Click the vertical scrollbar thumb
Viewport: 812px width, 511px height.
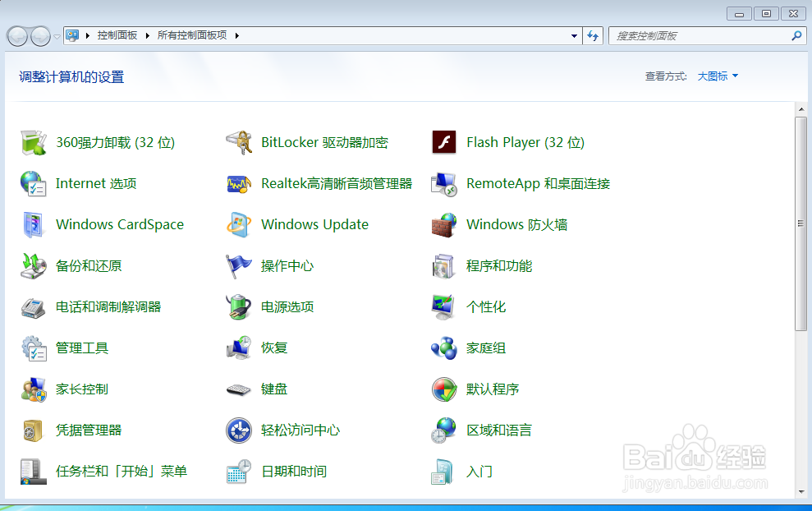click(x=801, y=223)
